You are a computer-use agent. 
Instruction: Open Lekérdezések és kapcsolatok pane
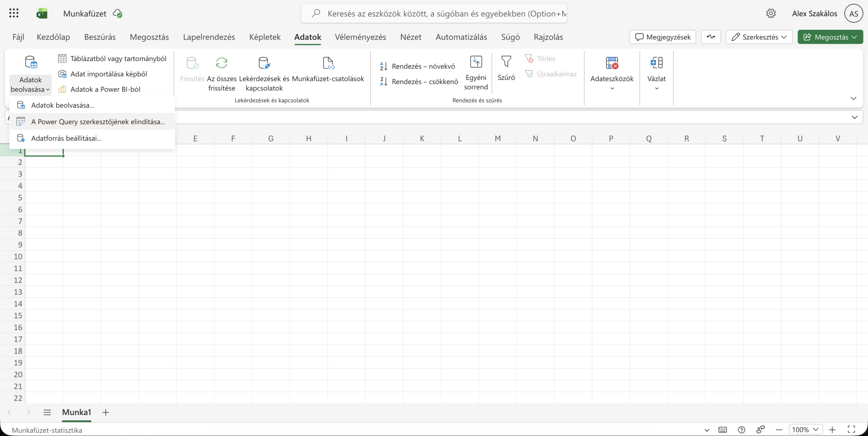(264, 73)
